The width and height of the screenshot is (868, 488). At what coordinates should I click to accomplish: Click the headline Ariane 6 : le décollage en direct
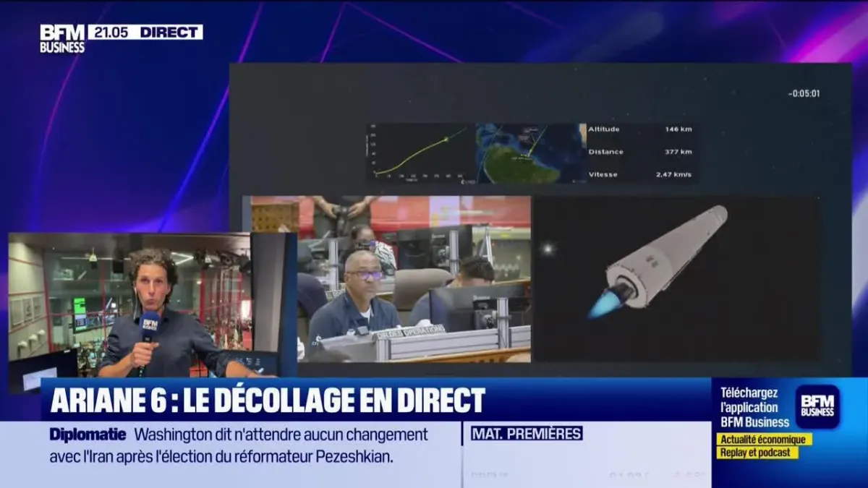click(x=268, y=400)
